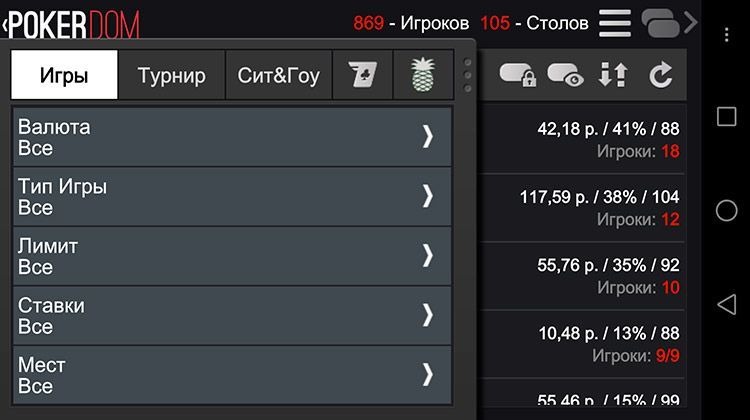
Task: Expand the Тип Игры filter
Action: [232, 197]
